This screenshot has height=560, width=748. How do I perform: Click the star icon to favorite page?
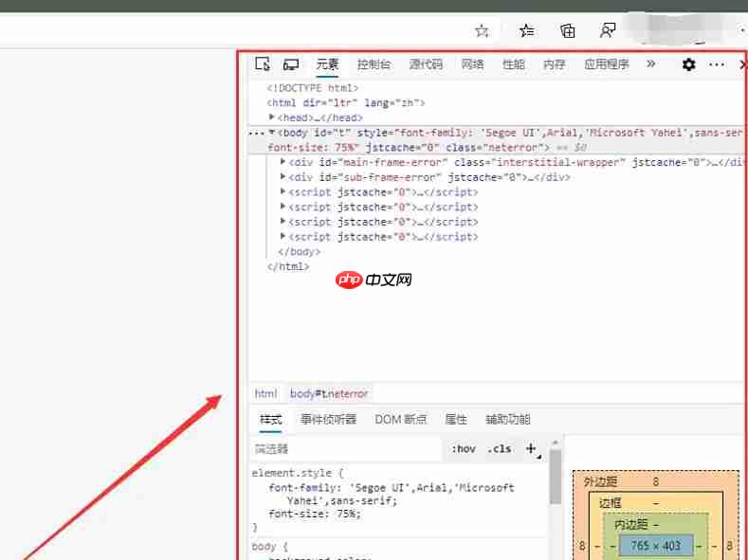482,30
